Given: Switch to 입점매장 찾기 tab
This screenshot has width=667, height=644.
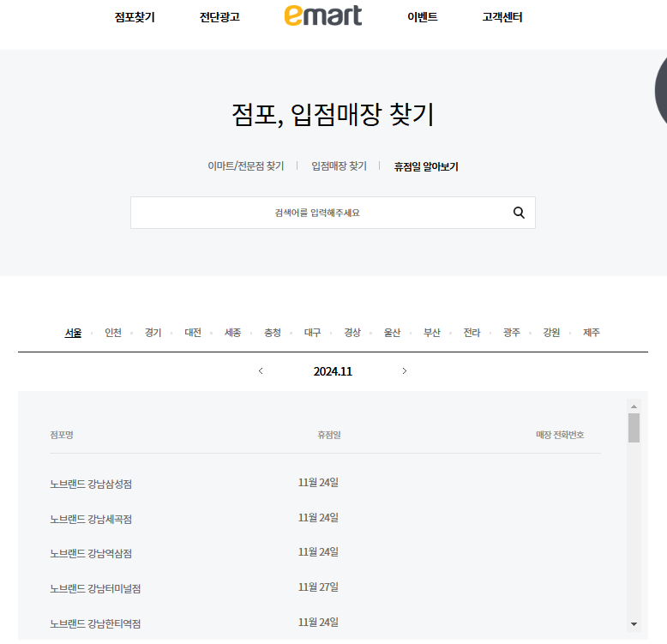Looking at the screenshot, I should 339,166.
